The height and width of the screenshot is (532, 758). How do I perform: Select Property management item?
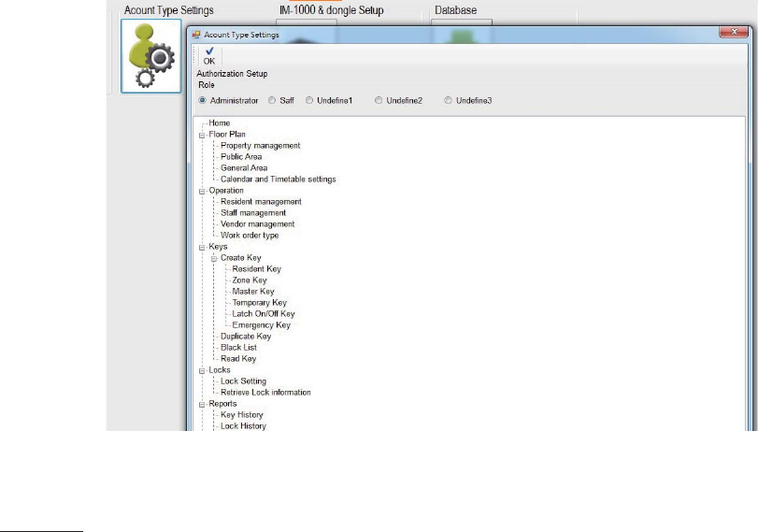(261, 146)
